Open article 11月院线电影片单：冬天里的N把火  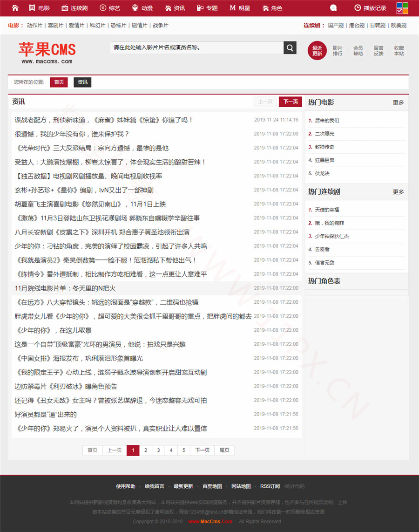(65, 288)
